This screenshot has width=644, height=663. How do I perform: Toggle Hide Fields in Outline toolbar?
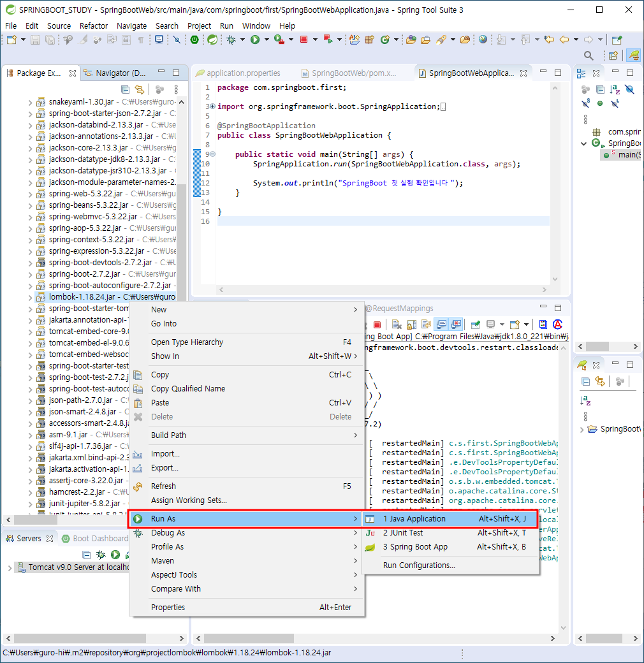tap(629, 90)
